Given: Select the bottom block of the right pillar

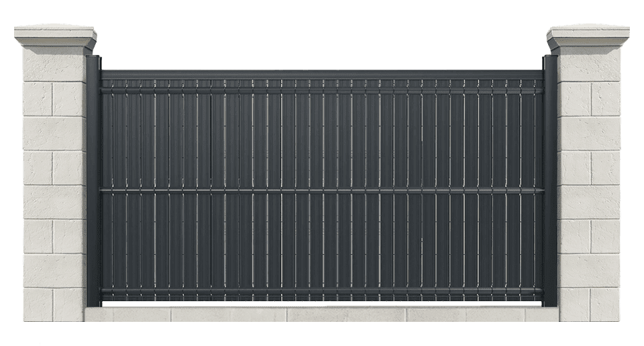Looking at the screenshot, I should [x=588, y=305].
